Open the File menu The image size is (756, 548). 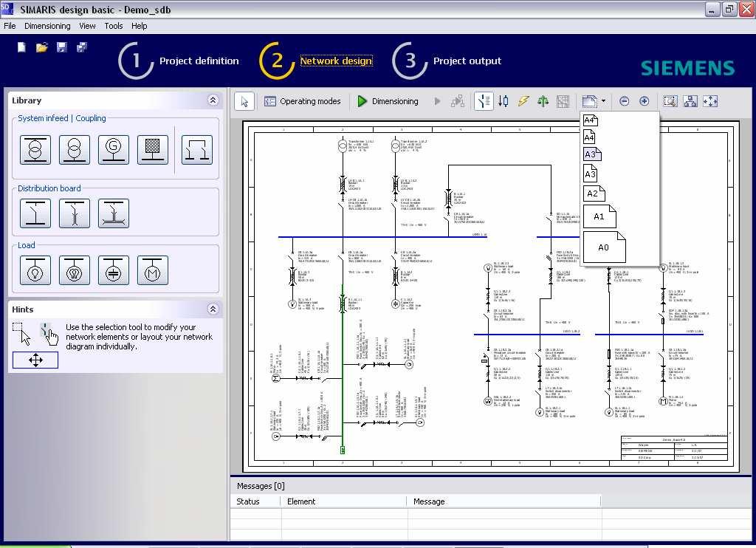[x=10, y=26]
